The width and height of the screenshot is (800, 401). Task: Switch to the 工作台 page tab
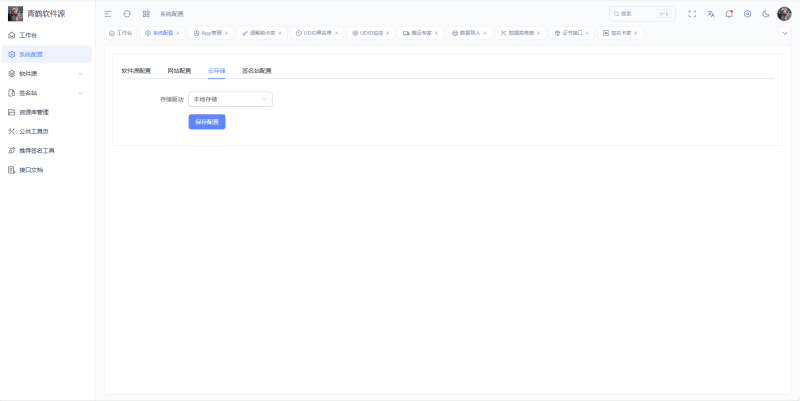pyautogui.click(x=120, y=33)
